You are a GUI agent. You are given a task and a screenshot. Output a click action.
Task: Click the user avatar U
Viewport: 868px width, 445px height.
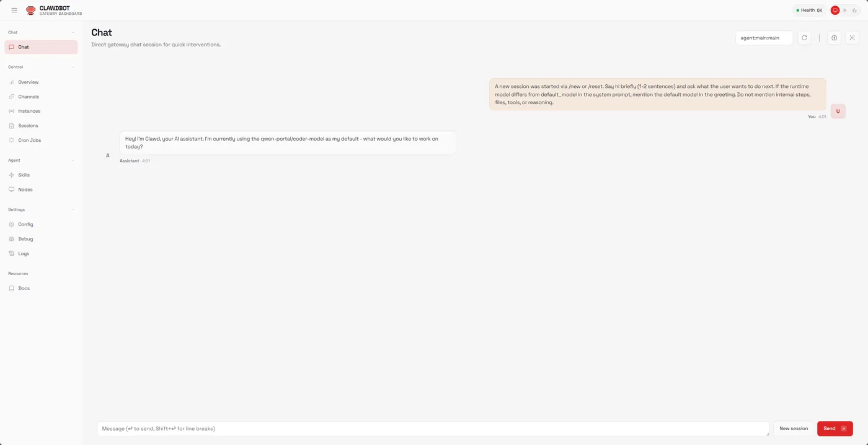coord(838,112)
